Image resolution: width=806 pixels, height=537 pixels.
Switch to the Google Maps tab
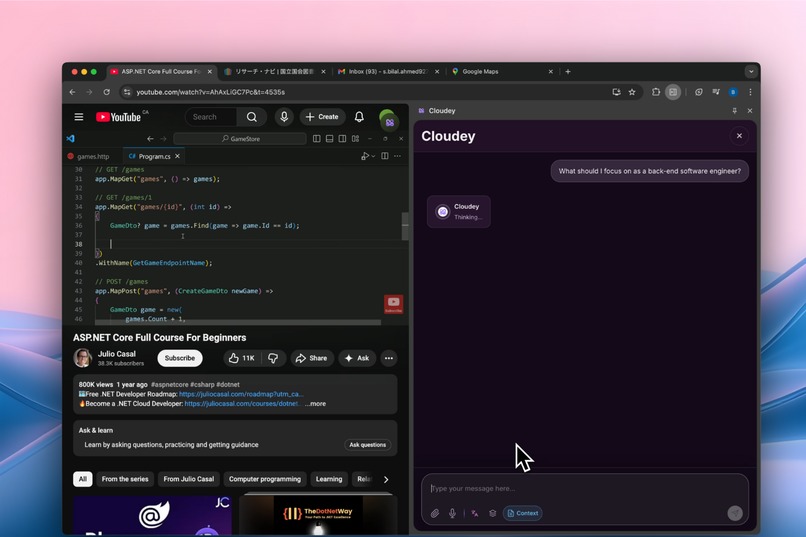[502, 71]
